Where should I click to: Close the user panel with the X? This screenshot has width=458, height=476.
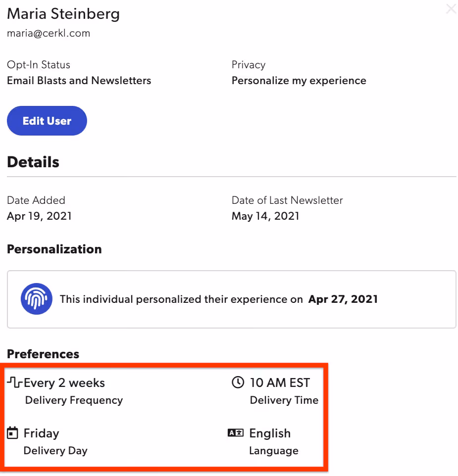coord(452,9)
